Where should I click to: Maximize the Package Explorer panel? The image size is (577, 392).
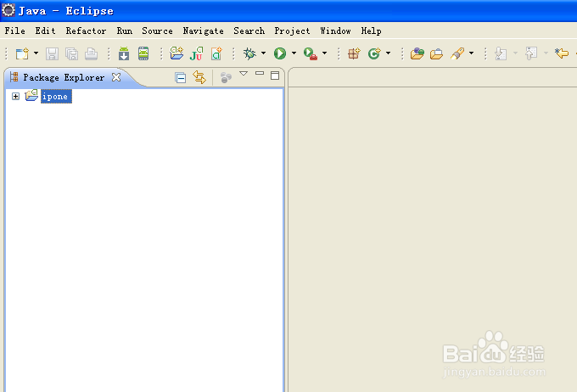[275, 76]
